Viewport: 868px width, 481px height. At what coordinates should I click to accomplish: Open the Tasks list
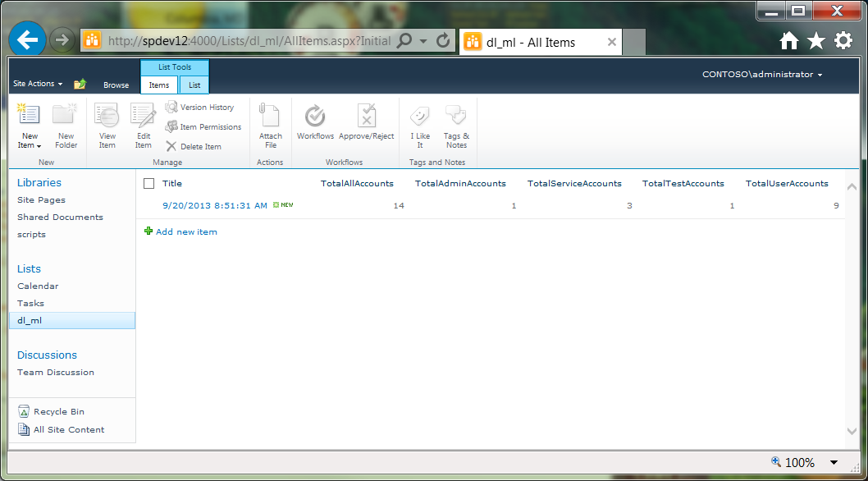(x=30, y=303)
